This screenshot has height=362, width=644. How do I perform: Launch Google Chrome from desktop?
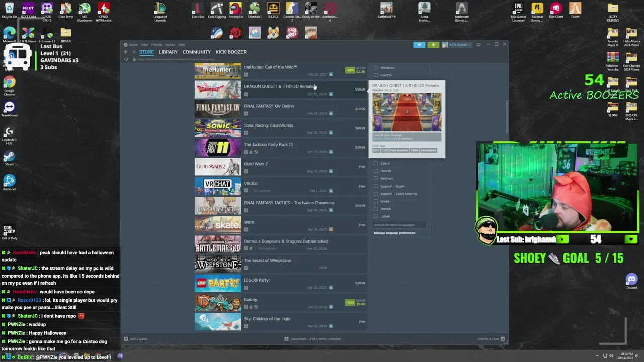pyautogui.click(x=9, y=86)
